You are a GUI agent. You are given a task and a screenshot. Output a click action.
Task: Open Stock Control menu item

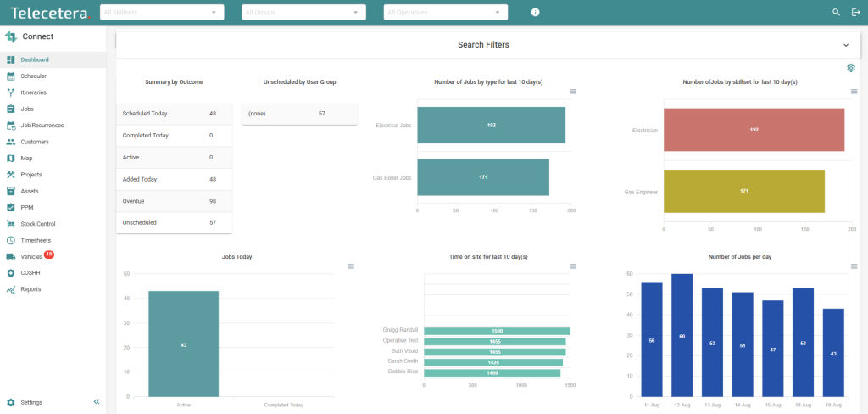pos(53,224)
